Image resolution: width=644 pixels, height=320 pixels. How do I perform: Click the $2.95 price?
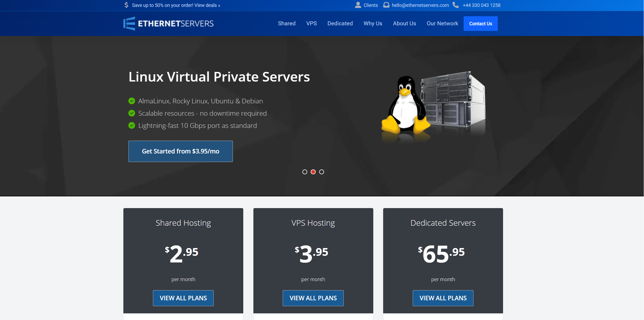[x=181, y=254]
